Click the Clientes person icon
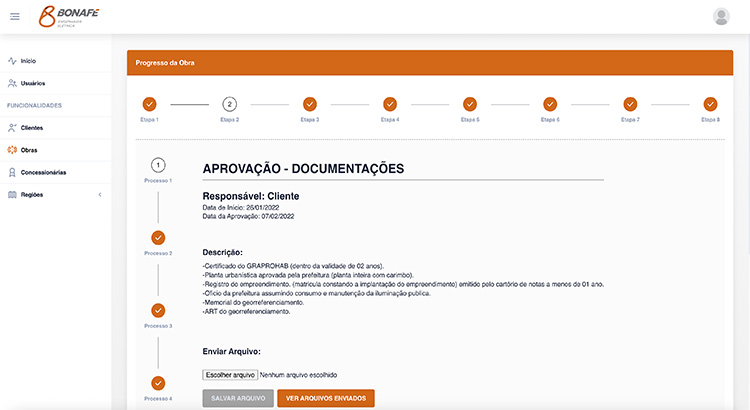750x410 pixels. (12, 128)
